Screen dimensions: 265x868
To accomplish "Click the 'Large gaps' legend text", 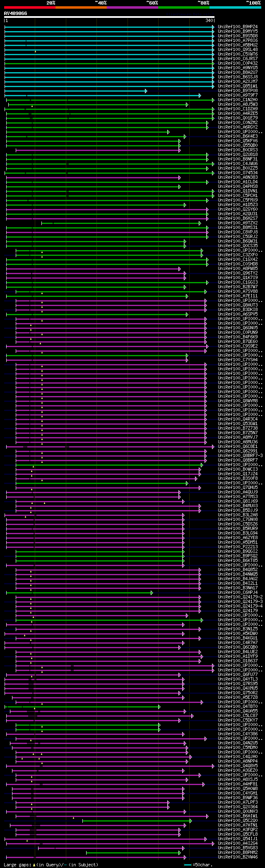I will (17, 865).
